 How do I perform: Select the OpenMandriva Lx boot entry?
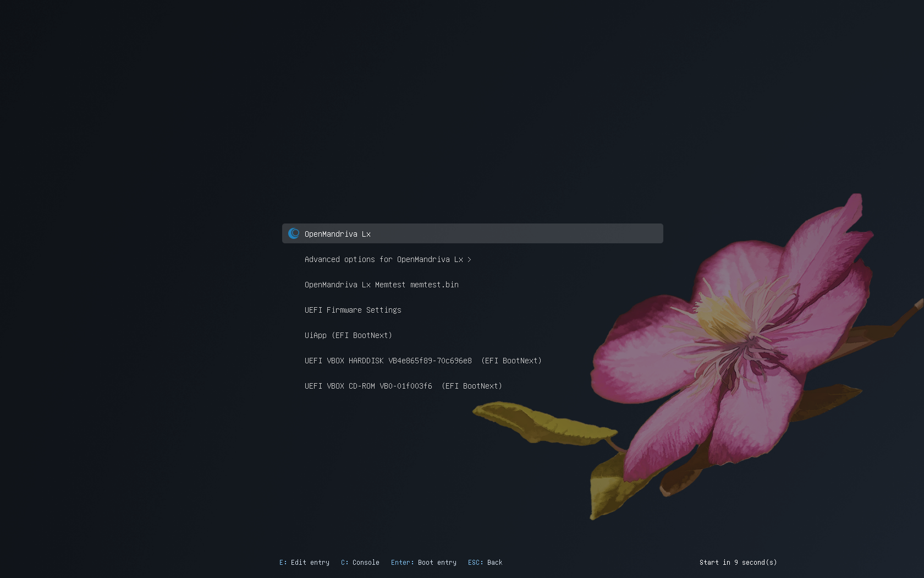coord(472,233)
